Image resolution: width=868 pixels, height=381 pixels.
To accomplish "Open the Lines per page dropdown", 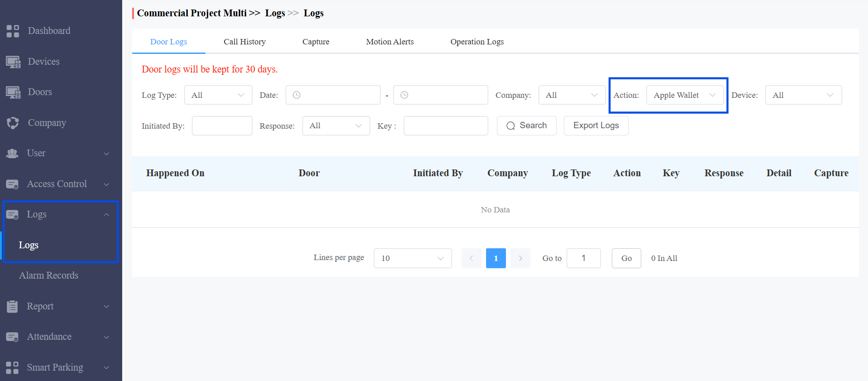I will pyautogui.click(x=413, y=258).
